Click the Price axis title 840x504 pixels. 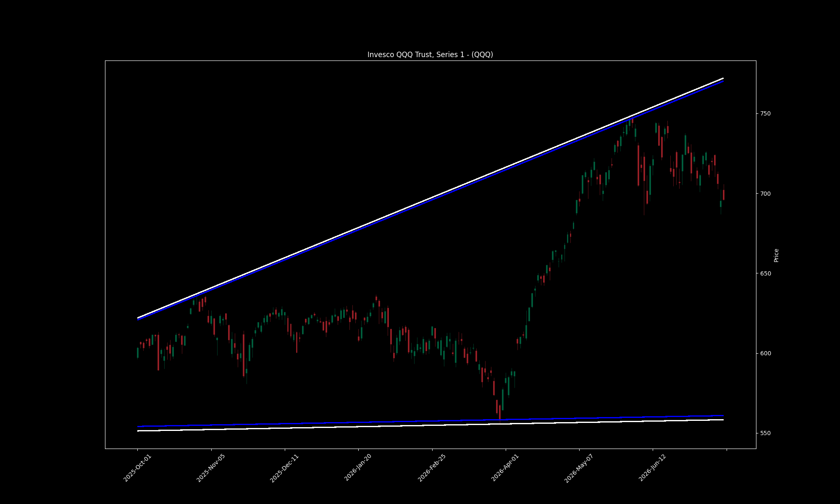(776, 255)
